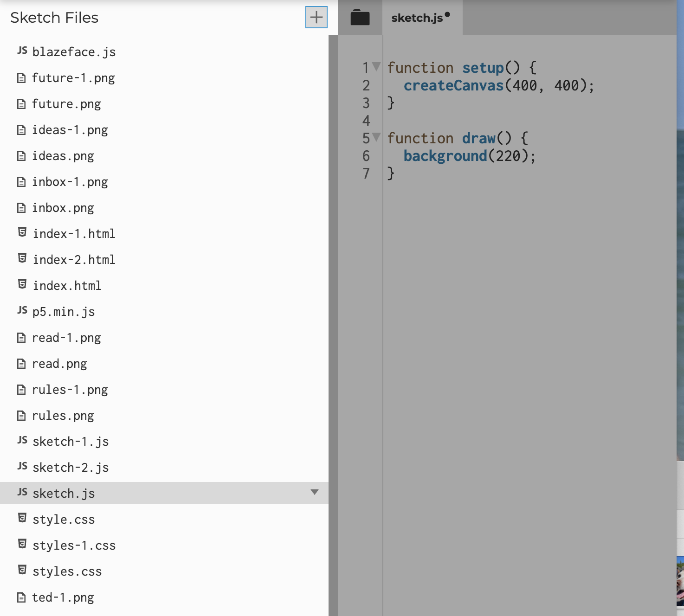Open ted-1.png from the file list
This screenshot has height=616, width=684.
coord(63,597)
